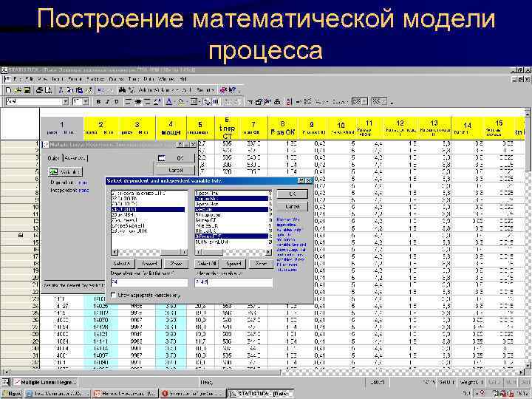Image resolution: width=532 pixels, height=399 pixels.
Task: Open the Vars toolbar dropdown
Action: tap(321, 101)
